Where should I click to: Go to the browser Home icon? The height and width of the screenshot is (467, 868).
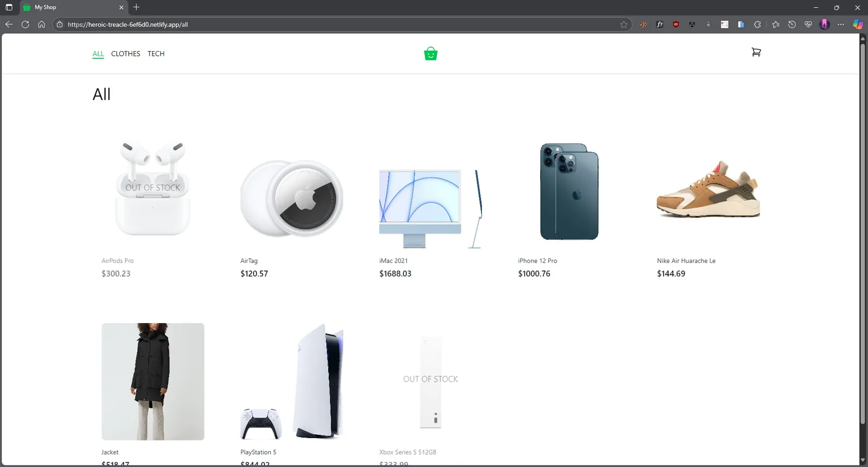click(41, 24)
